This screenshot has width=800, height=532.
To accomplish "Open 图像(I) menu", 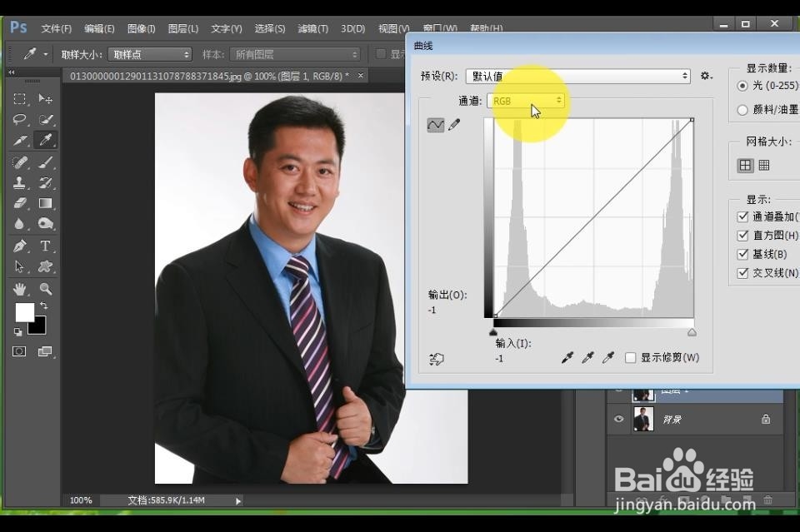I will coord(142,28).
